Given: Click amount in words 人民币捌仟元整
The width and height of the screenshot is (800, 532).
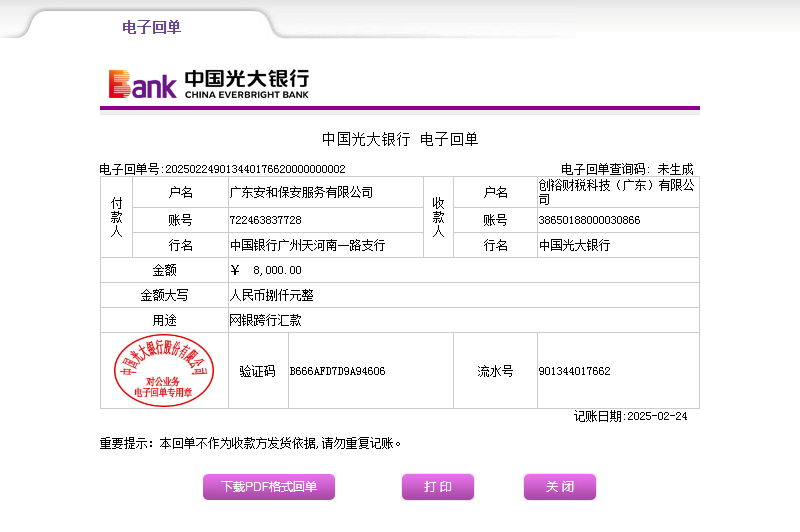Looking at the screenshot, I should point(271,295).
